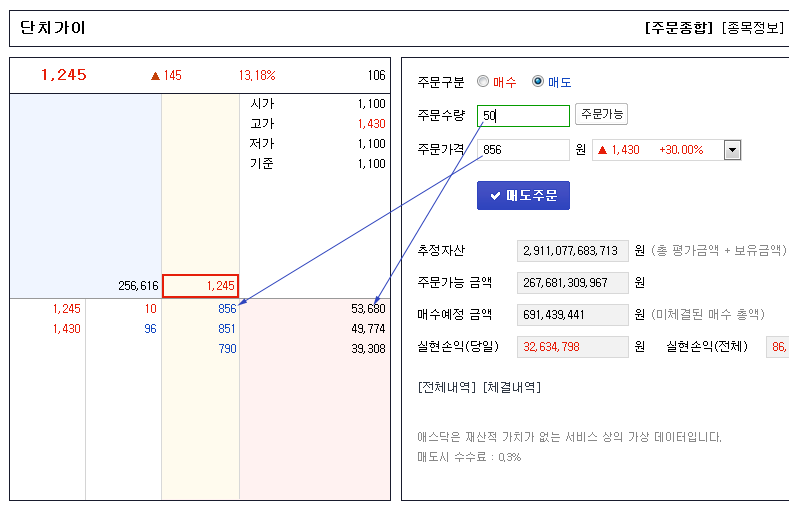This screenshot has width=789, height=513.
Task: Select the highlighted current price 1,245 cell
Action: click(x=200, y=286)
